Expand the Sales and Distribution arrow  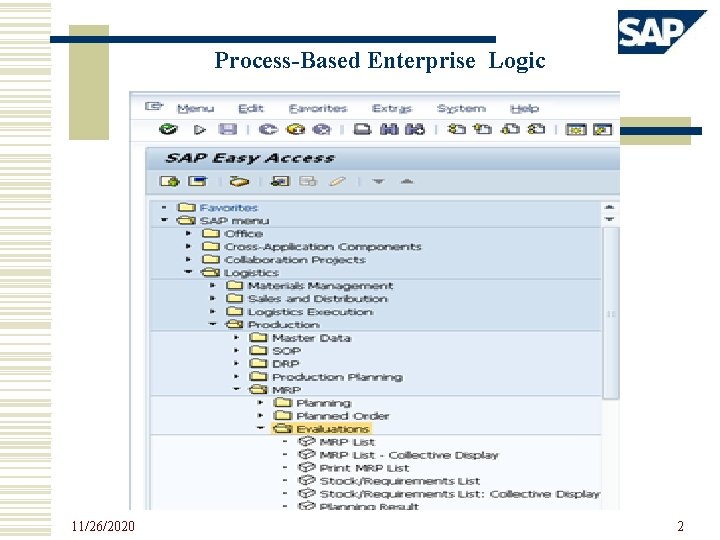coord(213,298)
